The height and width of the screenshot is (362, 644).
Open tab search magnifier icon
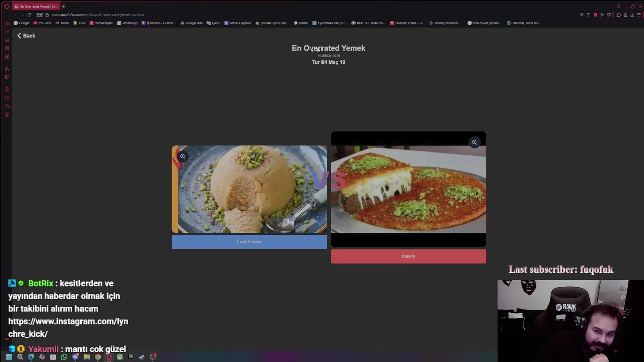pos(618,6)
